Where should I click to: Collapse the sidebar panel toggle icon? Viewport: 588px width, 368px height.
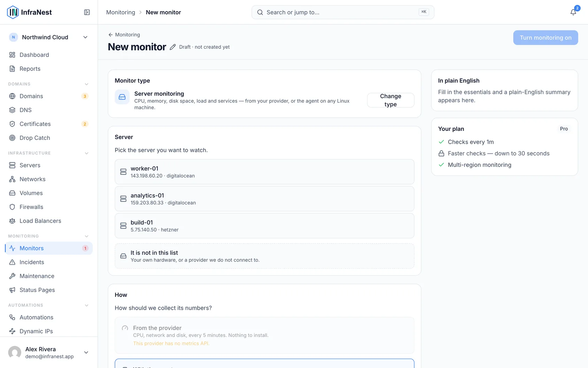87,12
